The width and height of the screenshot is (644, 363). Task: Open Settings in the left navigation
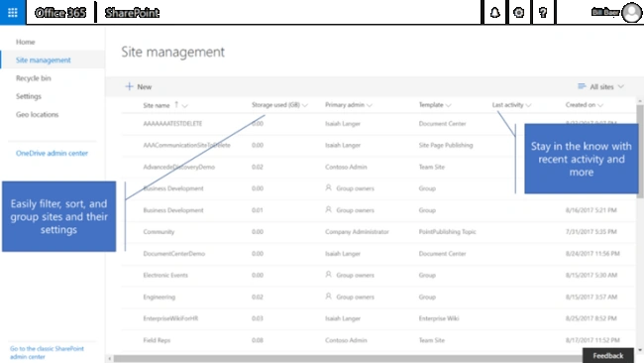29,96
